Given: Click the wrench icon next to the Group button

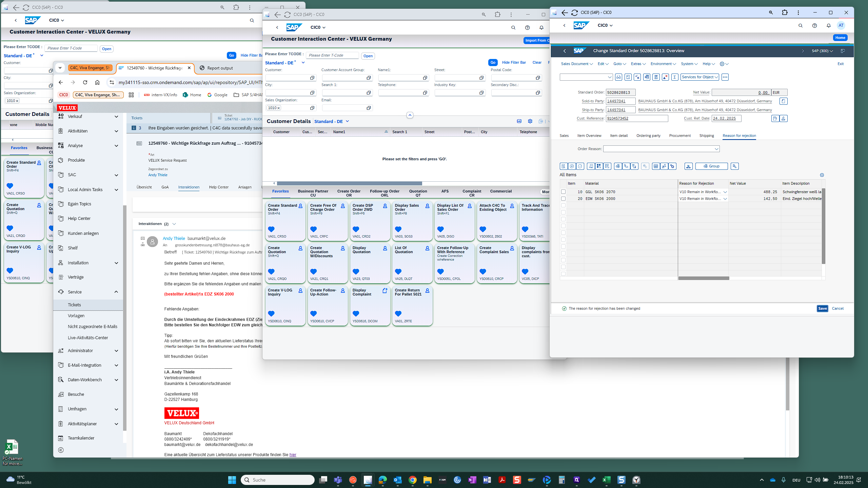Looking at the screenshot, I should 734,166.
